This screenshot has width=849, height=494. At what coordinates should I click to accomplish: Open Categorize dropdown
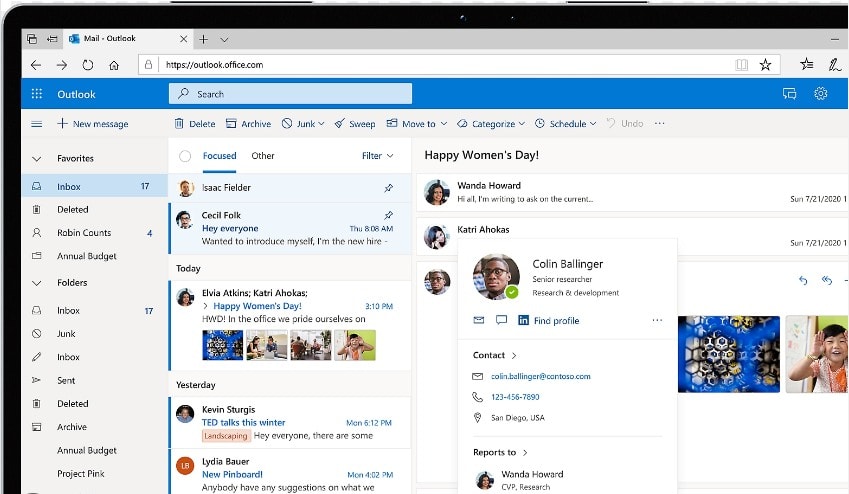pyautogui.click(x=491, y=124)
